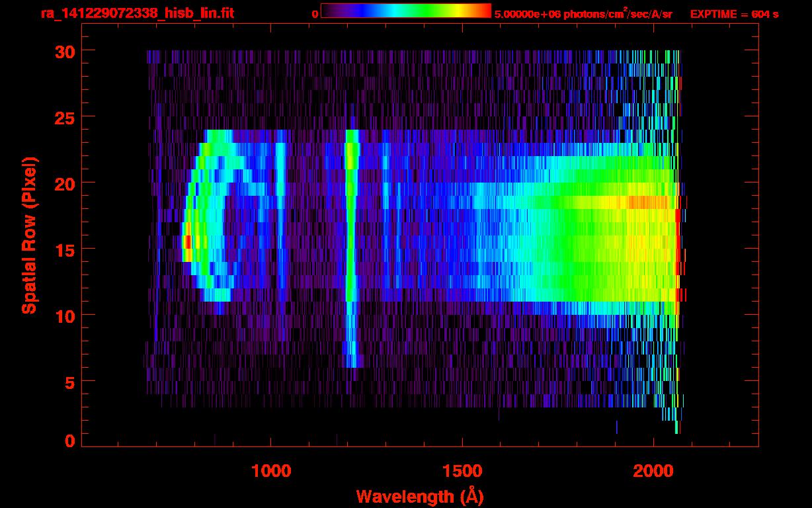The width and height of the screenshot is (812, 508).
Task: Click the spatial row tick label 25
Action: (x=64, y=117)
